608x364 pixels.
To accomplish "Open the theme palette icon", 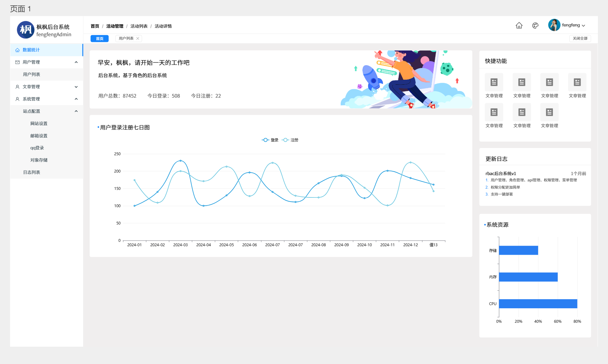I will 535,26.
